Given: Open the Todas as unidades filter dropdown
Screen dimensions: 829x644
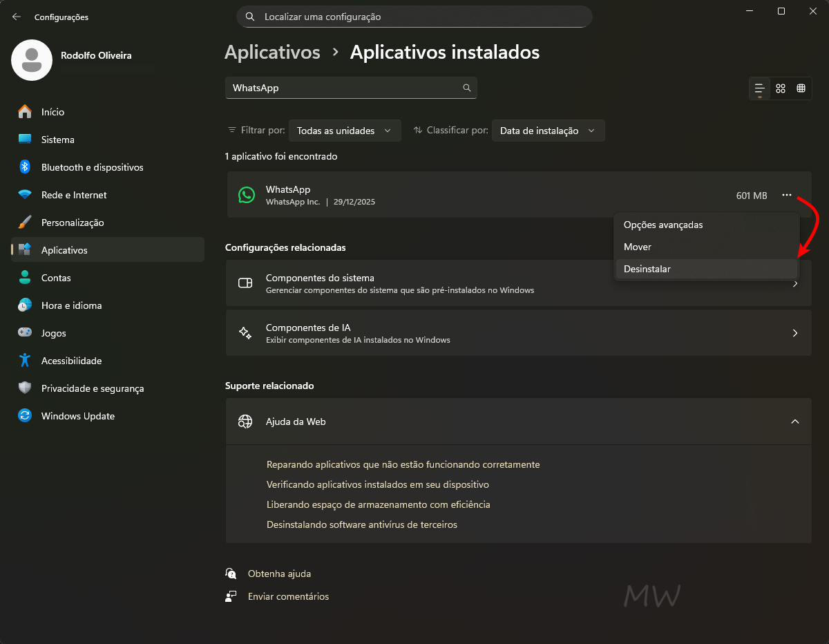Looking at the screenshot, I should (345, 131).
